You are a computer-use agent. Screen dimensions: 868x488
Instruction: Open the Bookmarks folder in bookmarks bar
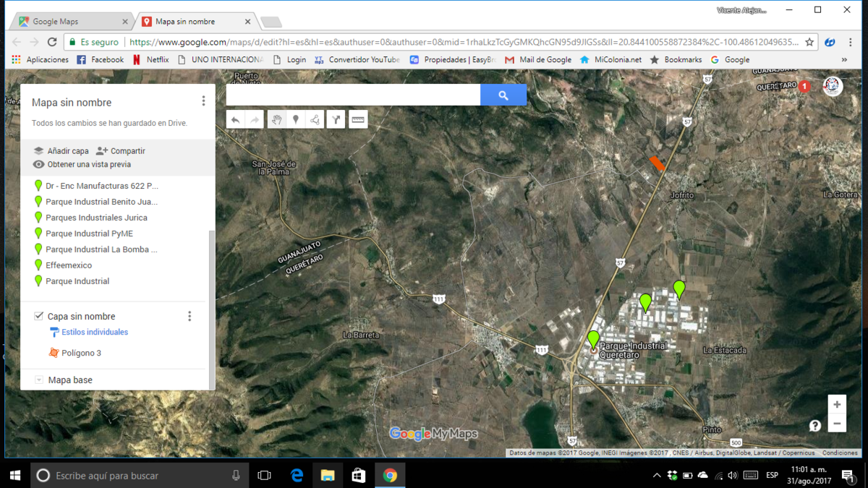click(x=676, y=60)
